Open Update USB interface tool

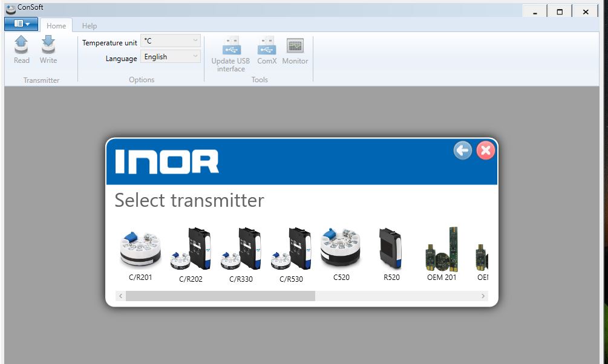[230, 54]
